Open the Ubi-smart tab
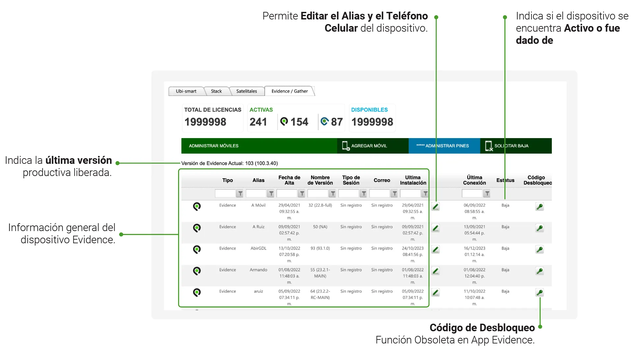 click(186, 91)
